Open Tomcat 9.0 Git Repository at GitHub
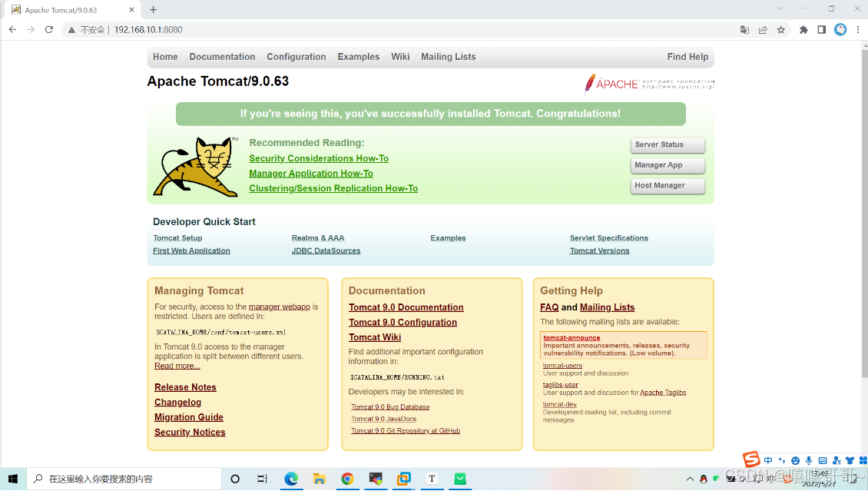 (x=406, y=430)
